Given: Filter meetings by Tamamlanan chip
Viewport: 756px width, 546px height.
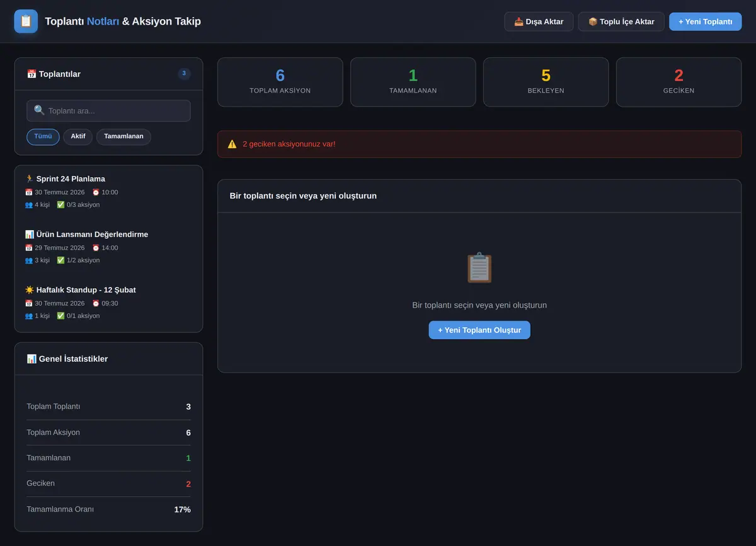Looking at the screenshot, I should pos(123,137).
